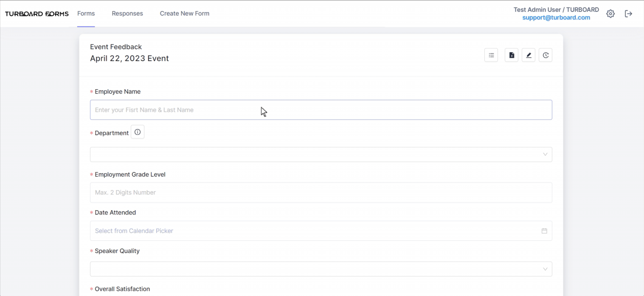Click the "Event Feedback" form title
The image size is (644, 296).
coord(116,47)
